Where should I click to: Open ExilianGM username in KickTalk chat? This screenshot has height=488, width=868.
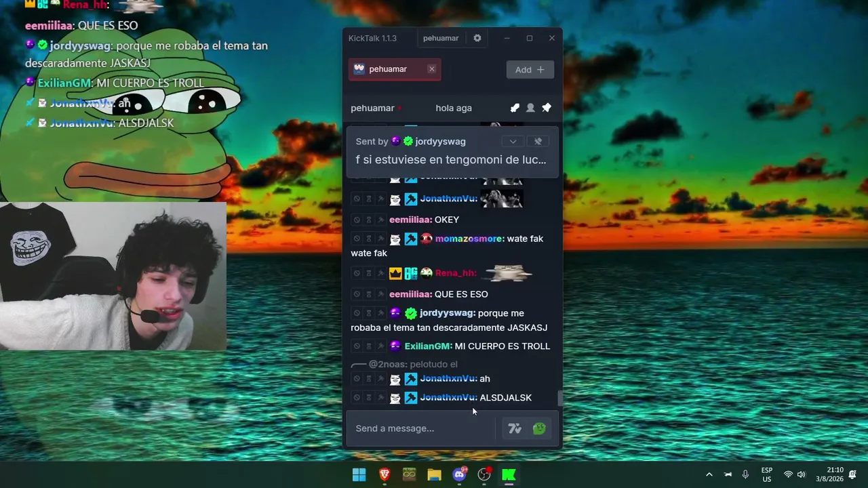coord(428,346)
